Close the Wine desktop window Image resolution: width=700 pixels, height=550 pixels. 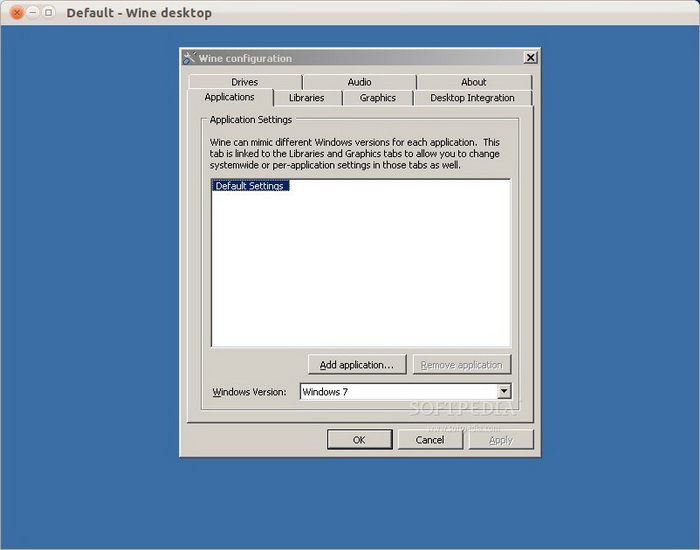tap(16, 13)
